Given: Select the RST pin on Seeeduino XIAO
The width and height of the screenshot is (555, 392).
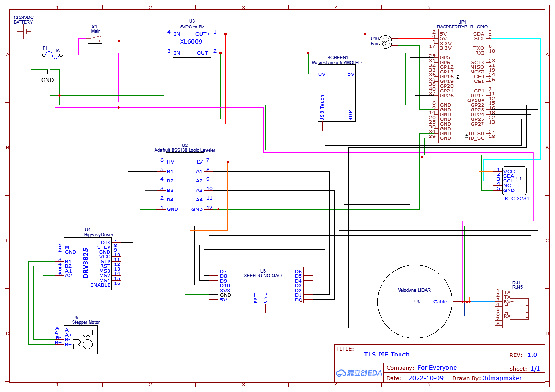Looking at the screenshot, I should click(x=256, y=298).
